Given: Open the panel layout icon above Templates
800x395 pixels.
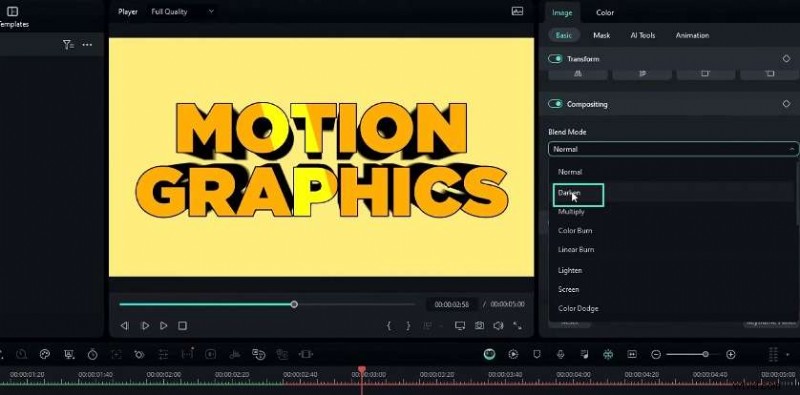Looking at the screenshot, I should click(x=13, y=11).
